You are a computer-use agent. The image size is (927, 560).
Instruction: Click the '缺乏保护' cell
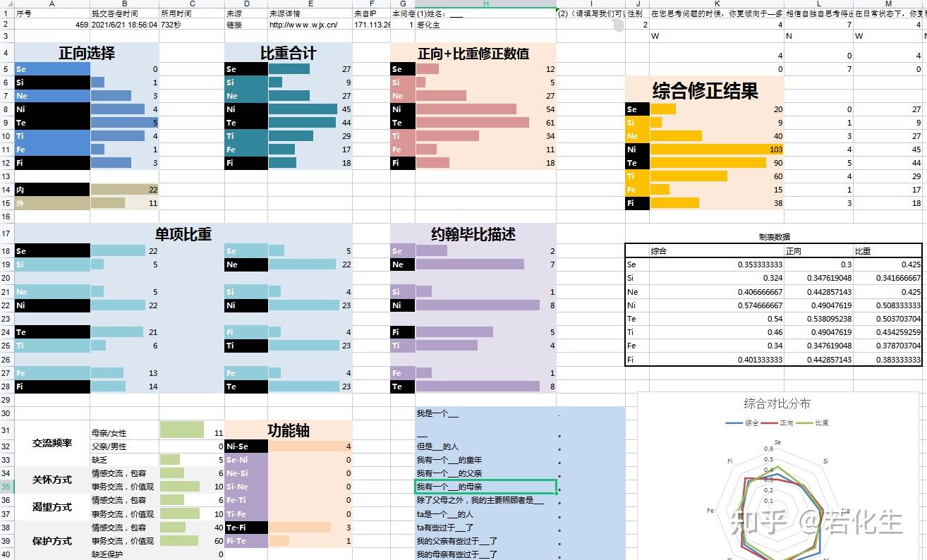point(125,554)
